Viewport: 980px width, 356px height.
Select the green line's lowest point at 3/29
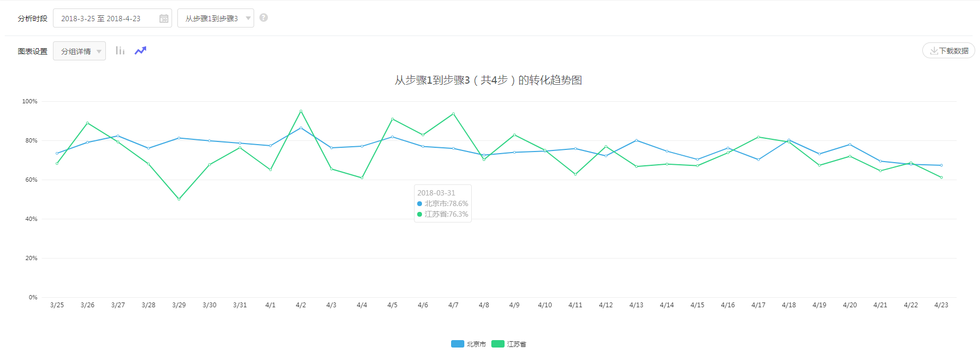point(179,199)
